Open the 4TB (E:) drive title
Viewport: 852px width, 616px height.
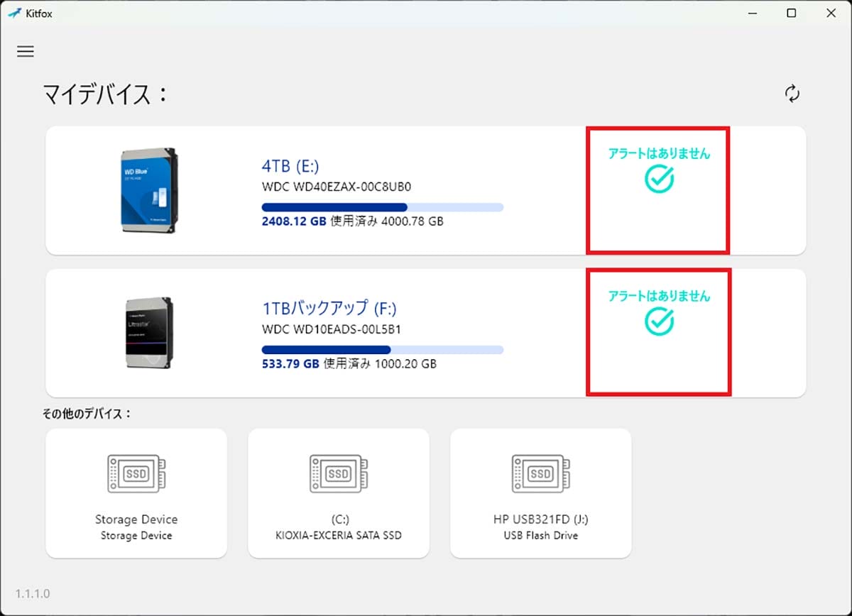pos(290,166)
